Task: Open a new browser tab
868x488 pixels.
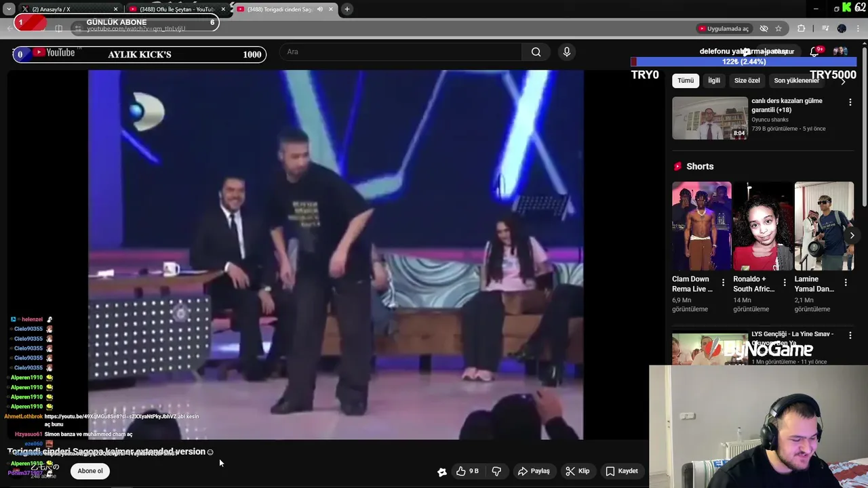Action: click(x=347, y=9)
